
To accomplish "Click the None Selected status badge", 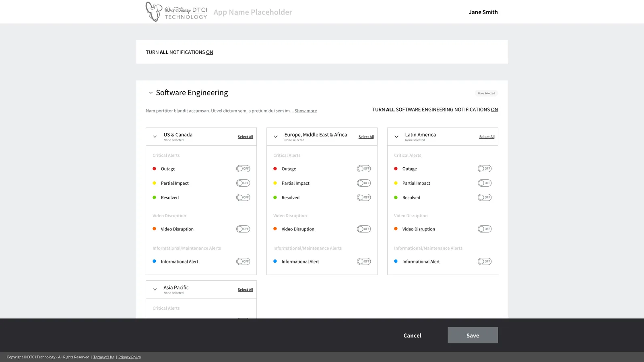I will tap(486, 93).
